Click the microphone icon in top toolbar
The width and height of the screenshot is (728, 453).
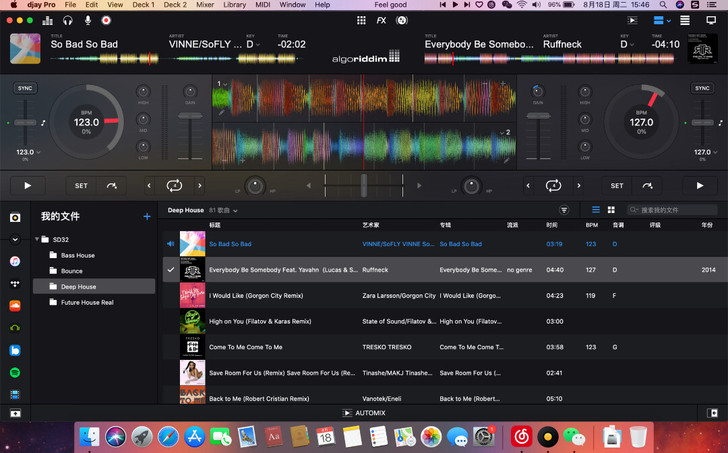(x=88, y=20)
